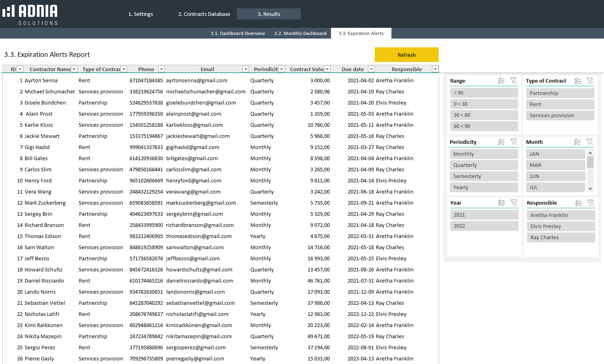This screenshot has width=604, height=364.
Task: Switch to 2. Contracts Database tab
Action: [204, 14]
